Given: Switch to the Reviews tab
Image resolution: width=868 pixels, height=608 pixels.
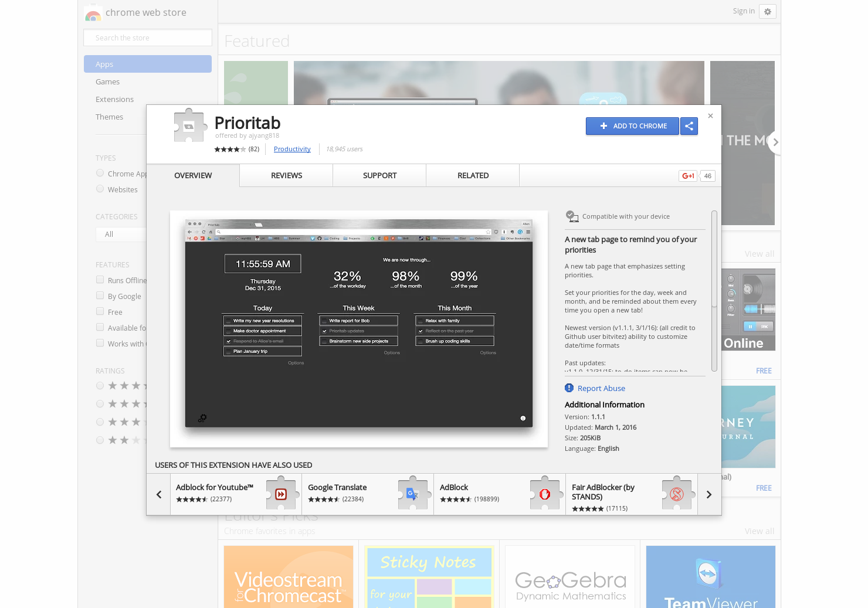Looking at the screenshot, I should coord(286,175).
